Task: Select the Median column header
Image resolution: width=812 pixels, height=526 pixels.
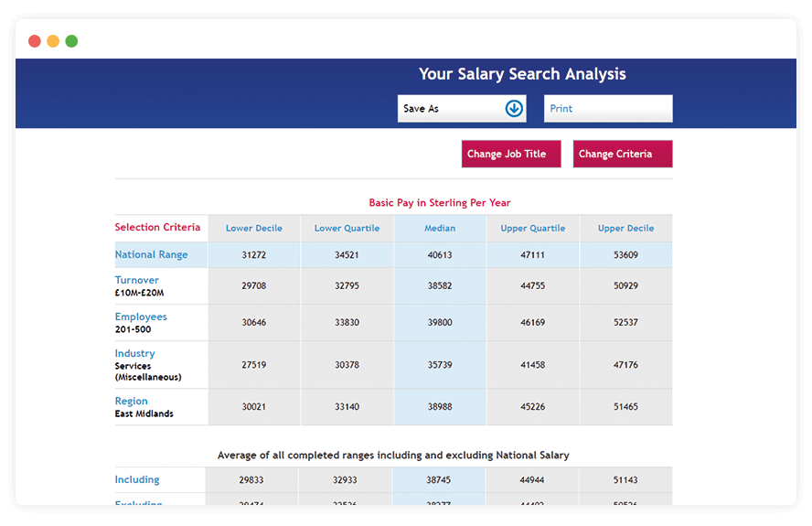Action: point(440,229)
